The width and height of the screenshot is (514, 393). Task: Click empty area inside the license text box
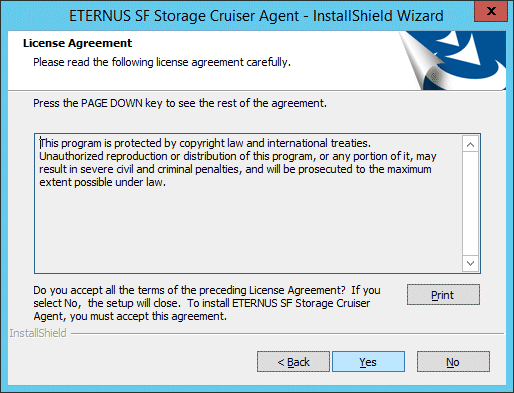coord(248,230)
